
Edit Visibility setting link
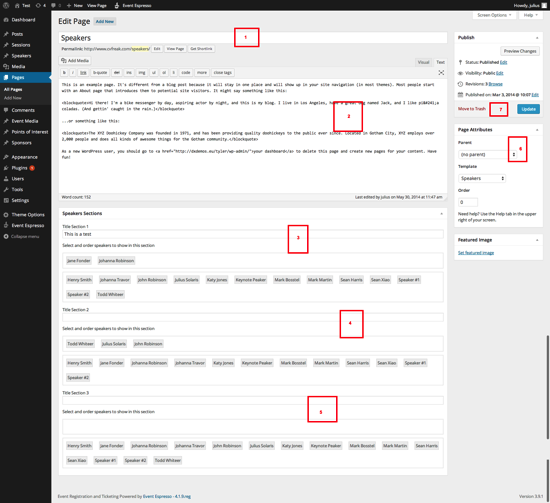tap(500, 73)
